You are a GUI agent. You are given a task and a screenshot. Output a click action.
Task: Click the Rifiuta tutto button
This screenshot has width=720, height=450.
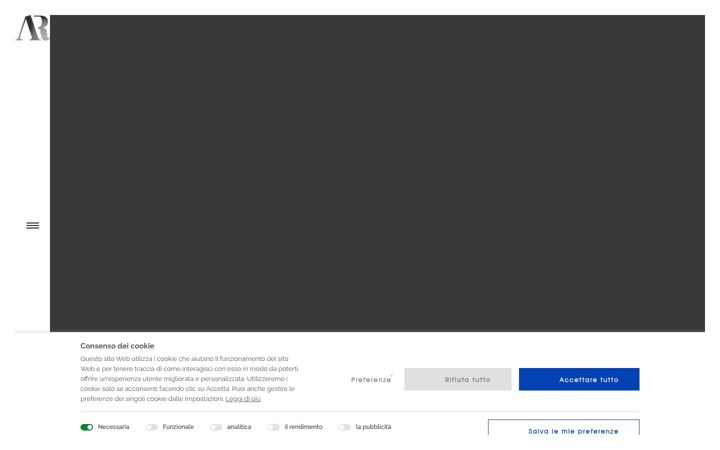458,379
